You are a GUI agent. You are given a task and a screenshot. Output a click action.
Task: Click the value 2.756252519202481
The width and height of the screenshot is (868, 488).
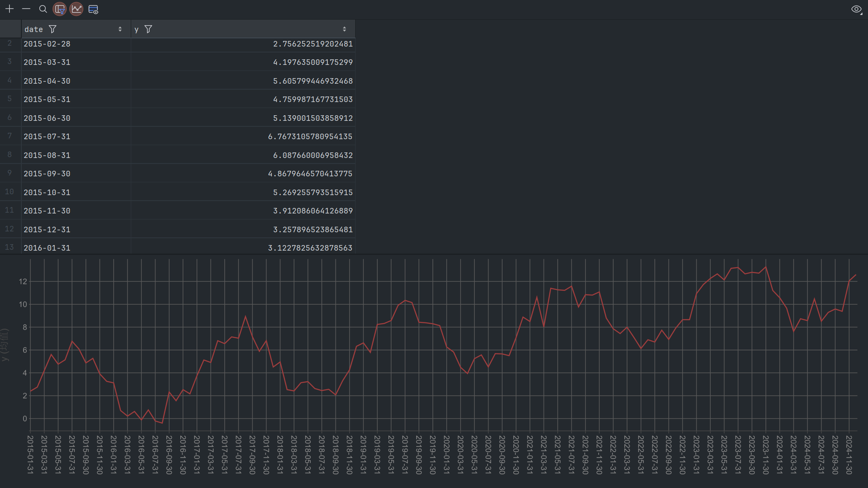(x=313, y=44)
